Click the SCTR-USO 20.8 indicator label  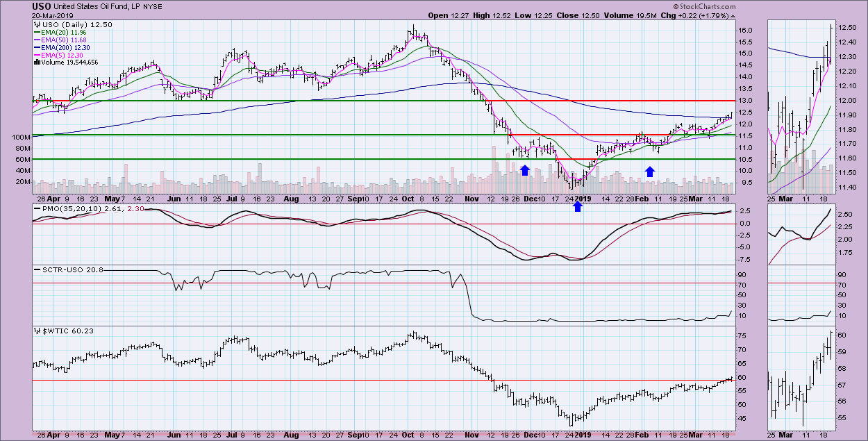tap(74, 269)
